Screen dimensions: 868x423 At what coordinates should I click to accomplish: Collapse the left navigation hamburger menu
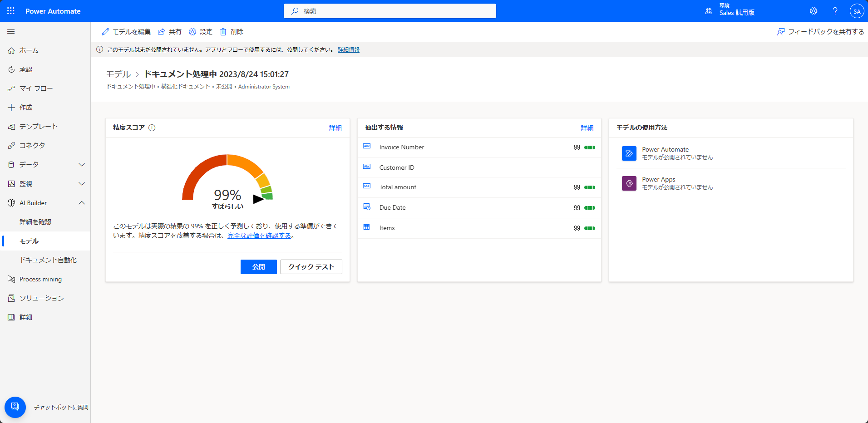pos(11,32)
